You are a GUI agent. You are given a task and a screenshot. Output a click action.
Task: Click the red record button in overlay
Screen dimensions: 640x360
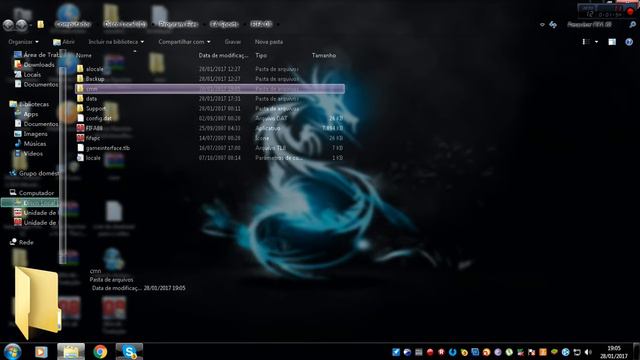click(x=631, y=11)
